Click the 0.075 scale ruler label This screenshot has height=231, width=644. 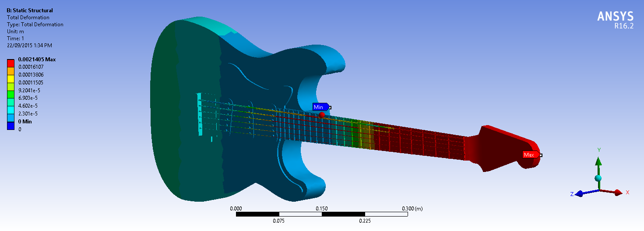click(x=279, y=221)
